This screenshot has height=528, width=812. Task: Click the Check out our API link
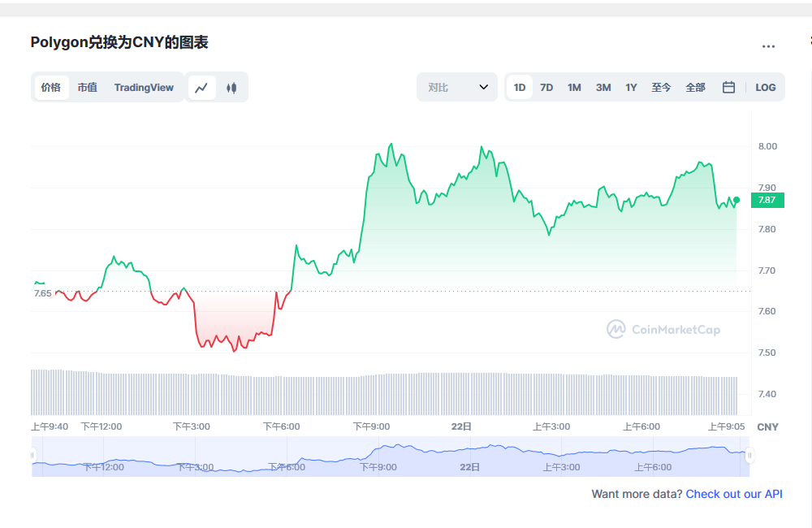734,494
